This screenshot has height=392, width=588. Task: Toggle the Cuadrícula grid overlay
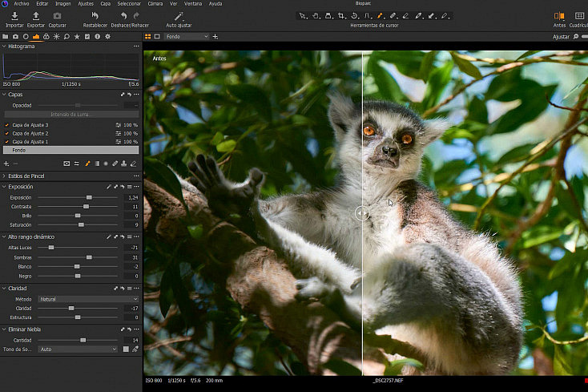[579, 16]
